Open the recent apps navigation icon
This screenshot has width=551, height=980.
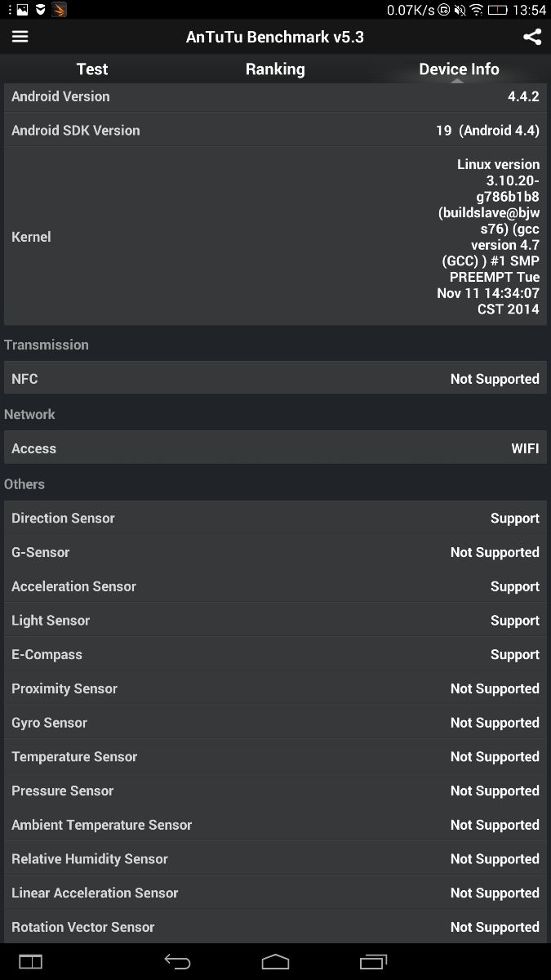[x=374, y=961]
